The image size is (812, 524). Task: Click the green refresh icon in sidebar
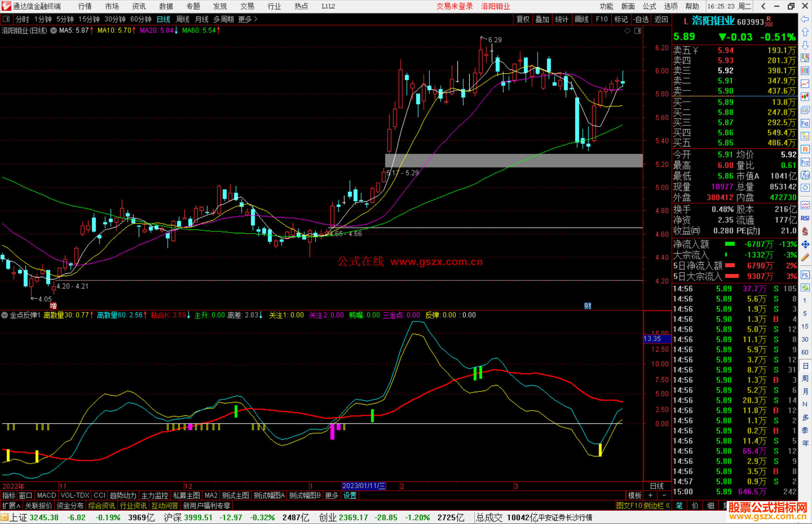click(805, 288)
